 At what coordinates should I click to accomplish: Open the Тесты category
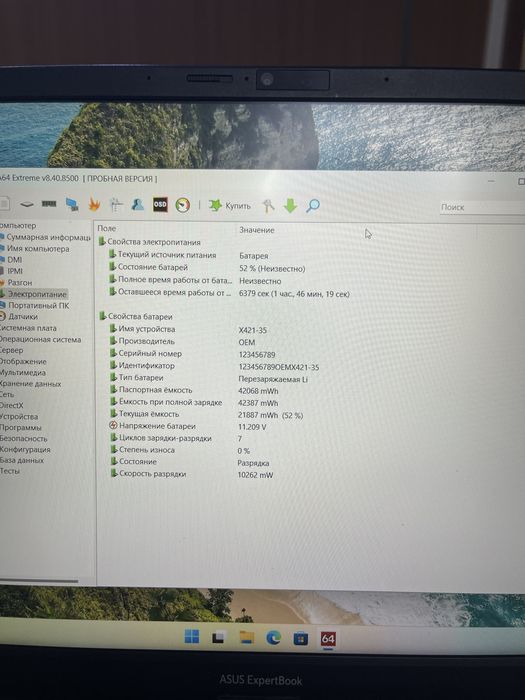(10, 471)
